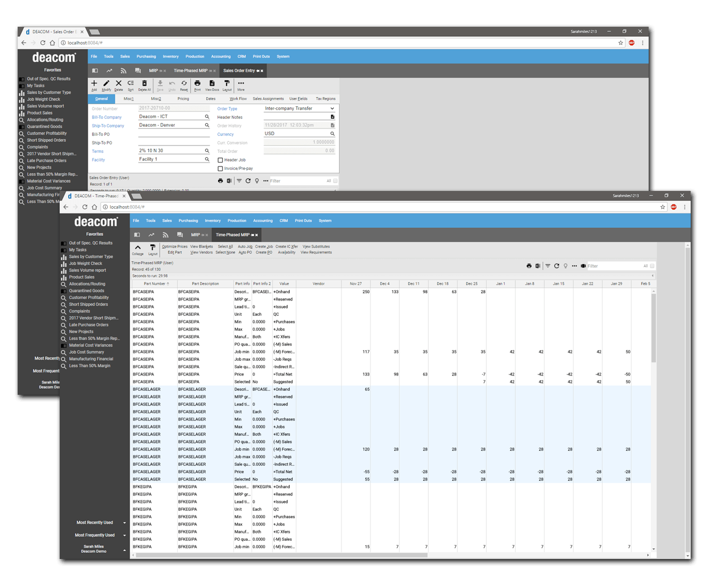The image size is (714, 588).
Task: Click lightbulb icon in Time-Phased MRP grid toolbar
Action: pos(566,266)
